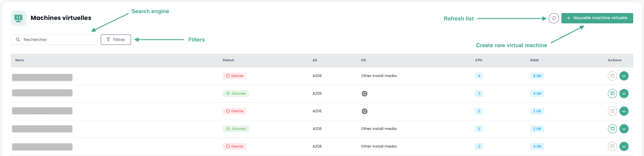644x156 pixels.
Task: Click the RAM column header
Action: coord(534,60)
